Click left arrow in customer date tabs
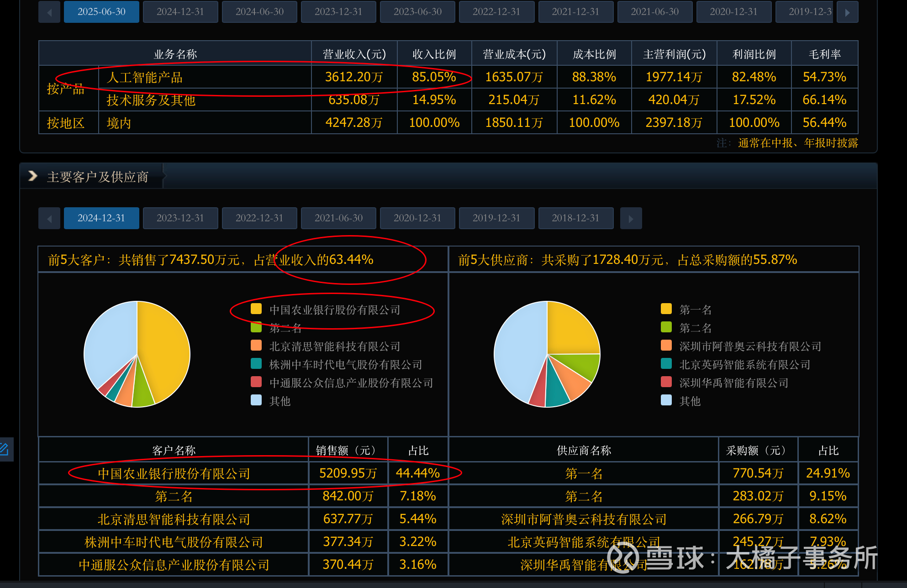This screenshot has height=588, width=907. pos(49,219)
